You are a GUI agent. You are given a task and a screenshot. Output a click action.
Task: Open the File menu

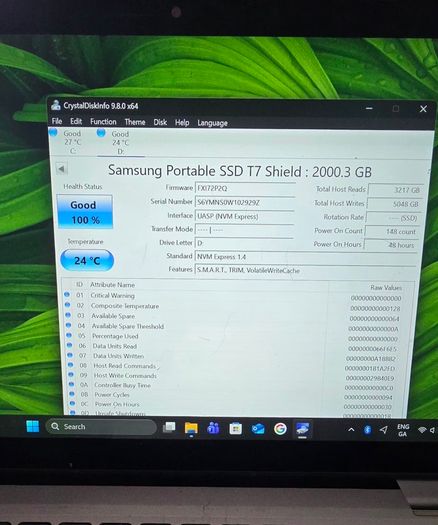(57, 121)
